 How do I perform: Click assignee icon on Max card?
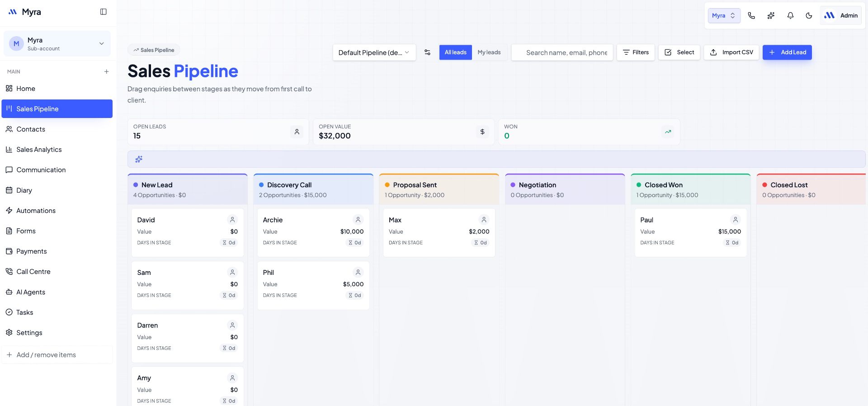(x=484, y=220)
